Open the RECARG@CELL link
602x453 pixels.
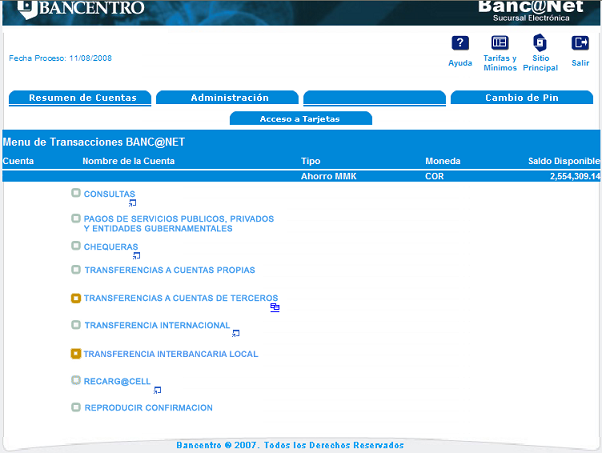(117, 381)
